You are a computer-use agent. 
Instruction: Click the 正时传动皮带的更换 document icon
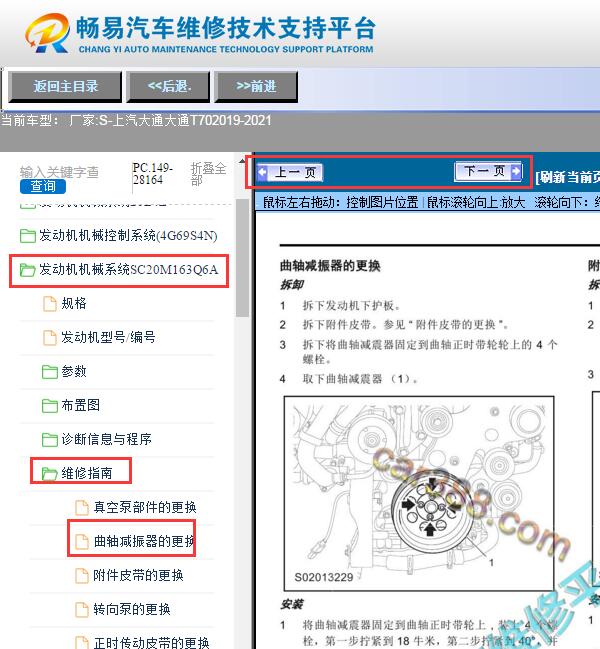coord(82,642)
